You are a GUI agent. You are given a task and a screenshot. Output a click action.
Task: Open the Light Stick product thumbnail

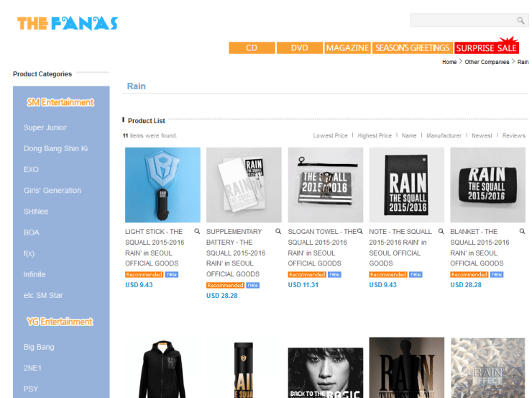click(163, 185)
